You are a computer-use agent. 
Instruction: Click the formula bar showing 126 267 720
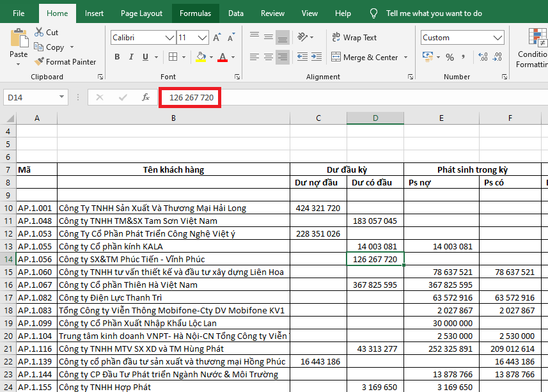coord(191,97)
